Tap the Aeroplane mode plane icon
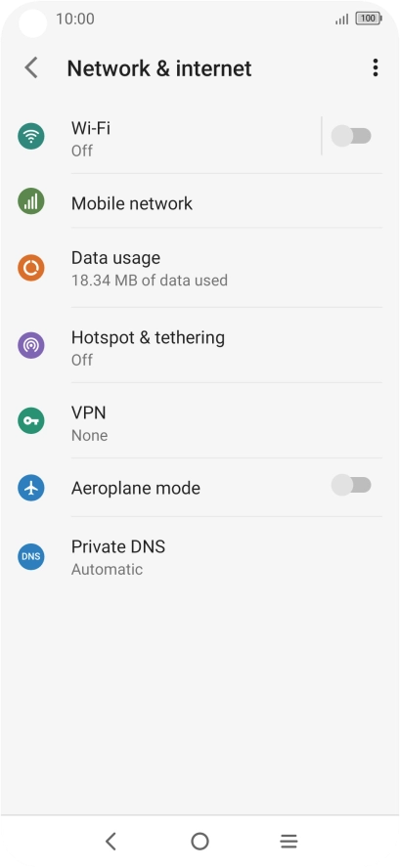This screenshot has width=400, height=868. (x=31, y=488)
